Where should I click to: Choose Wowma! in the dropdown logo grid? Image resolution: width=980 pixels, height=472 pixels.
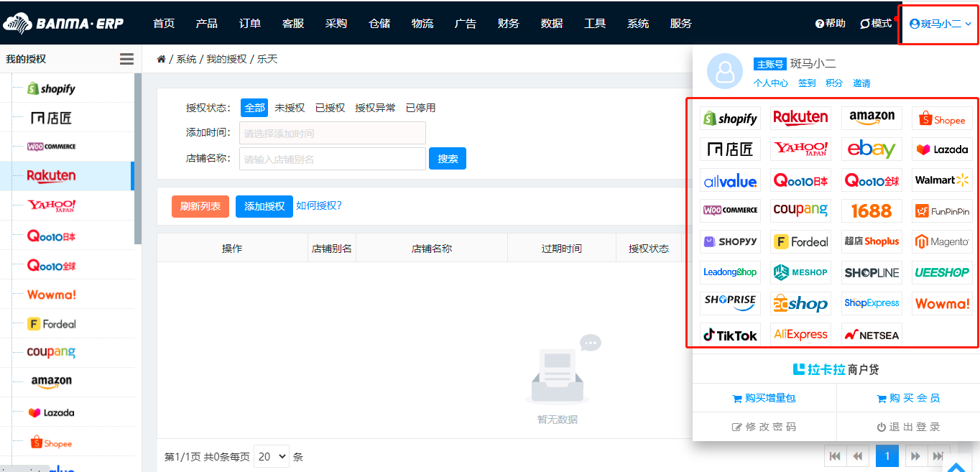click(943, 303)
